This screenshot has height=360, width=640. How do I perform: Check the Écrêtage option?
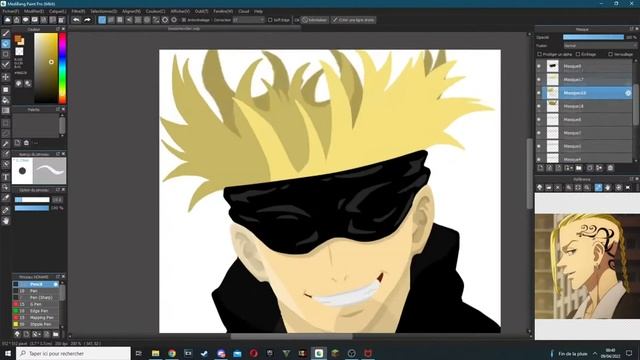pyautogui.click(x=578, y=54)
